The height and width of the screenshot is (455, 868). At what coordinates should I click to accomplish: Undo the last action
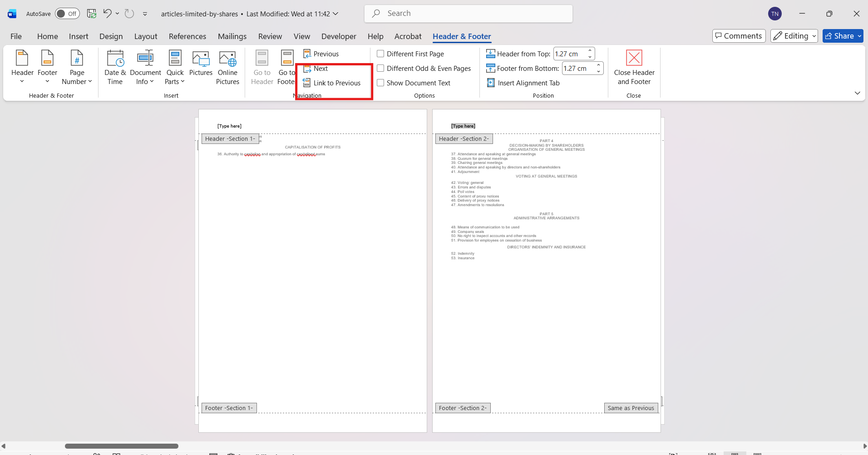coord(107,14)
